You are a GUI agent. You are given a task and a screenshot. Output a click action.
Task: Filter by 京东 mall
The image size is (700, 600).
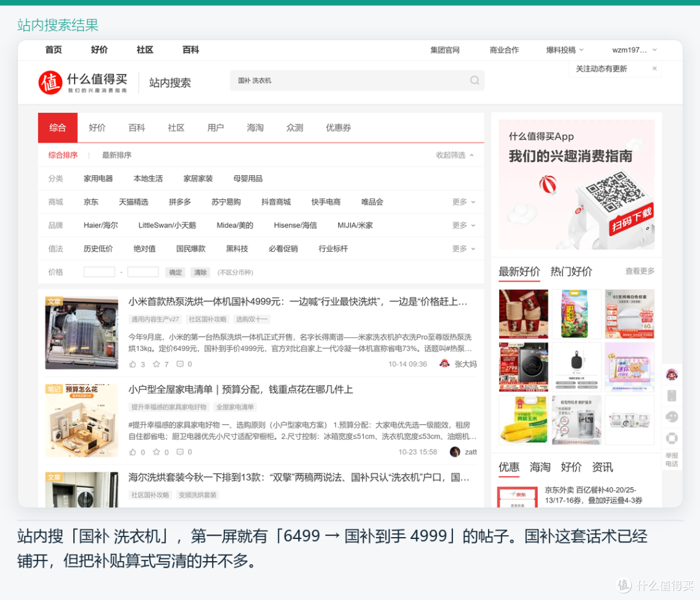[91, 202]
